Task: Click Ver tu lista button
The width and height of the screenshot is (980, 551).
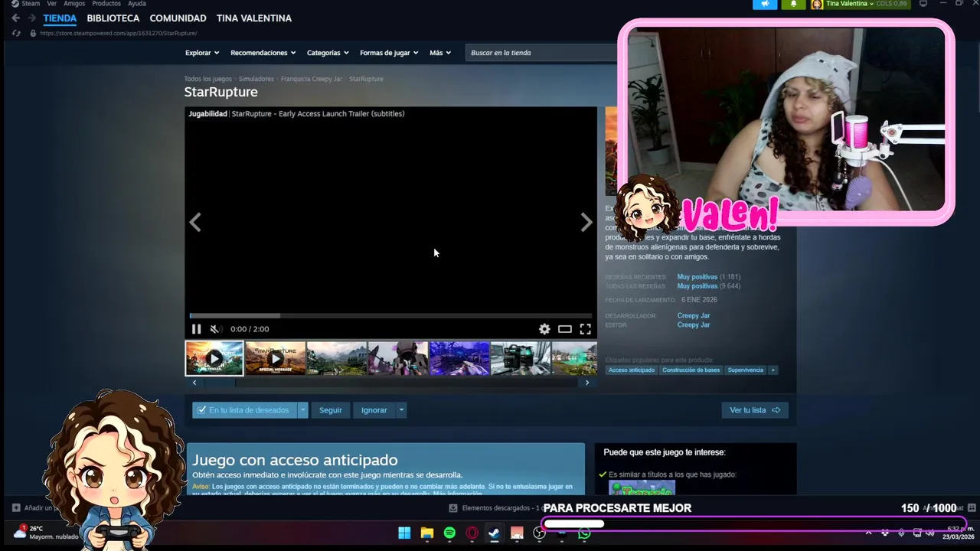Action: (755, 410)
